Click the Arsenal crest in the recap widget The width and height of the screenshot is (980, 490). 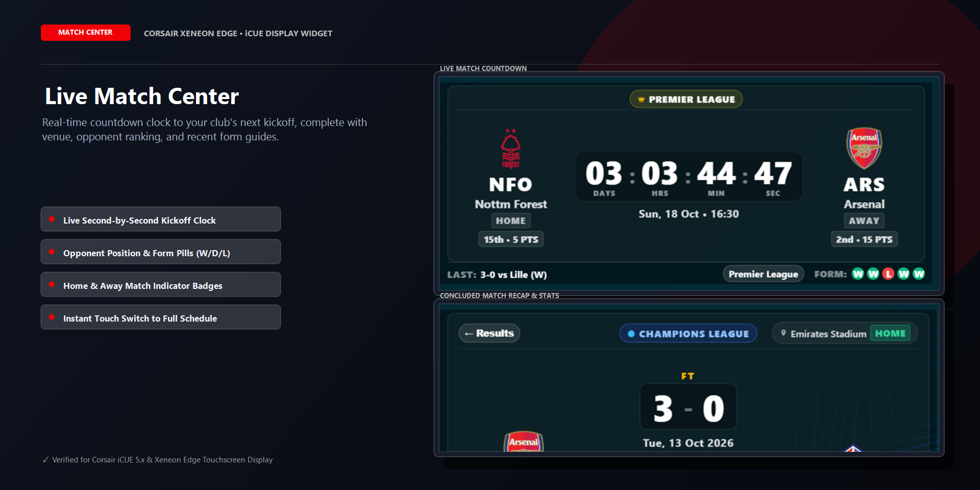click(524, 442)
